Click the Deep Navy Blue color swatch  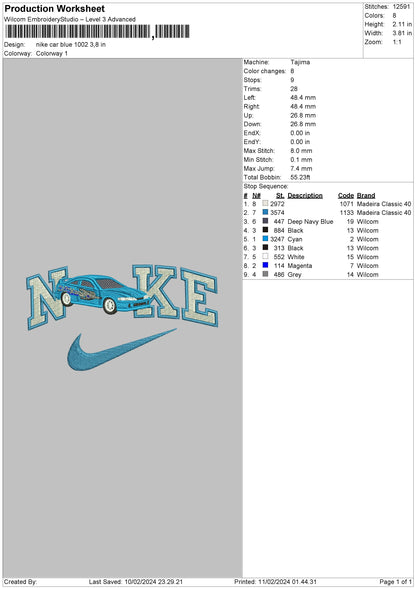coord(265,221)
